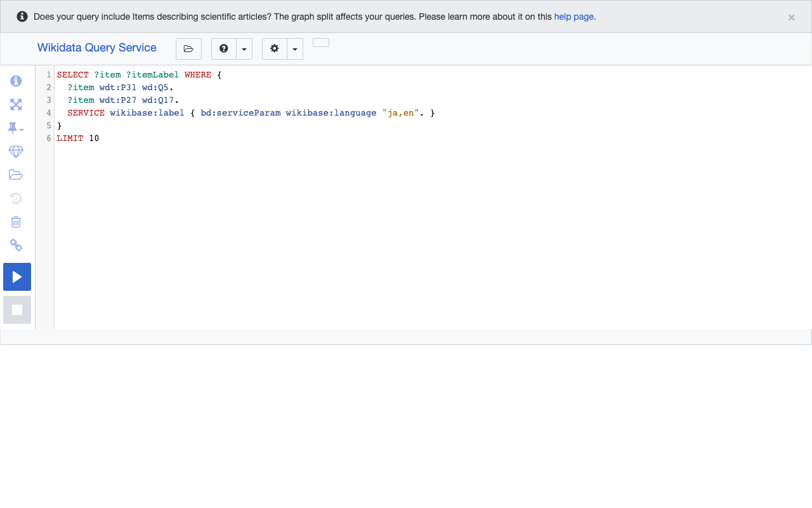
Task: Expand the settings dropdown arrow
Action: (x=294, y=48)
